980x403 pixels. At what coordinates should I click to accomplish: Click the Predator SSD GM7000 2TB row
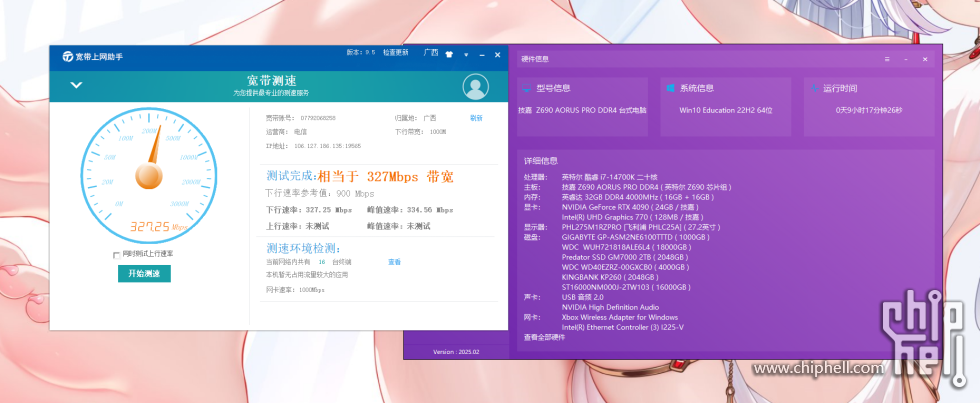point(625,257)
